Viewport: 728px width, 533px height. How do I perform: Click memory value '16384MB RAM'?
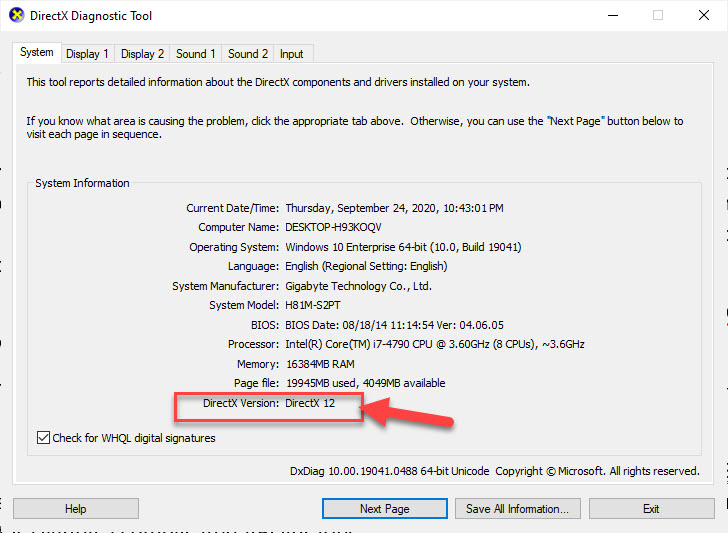point(320,364)
